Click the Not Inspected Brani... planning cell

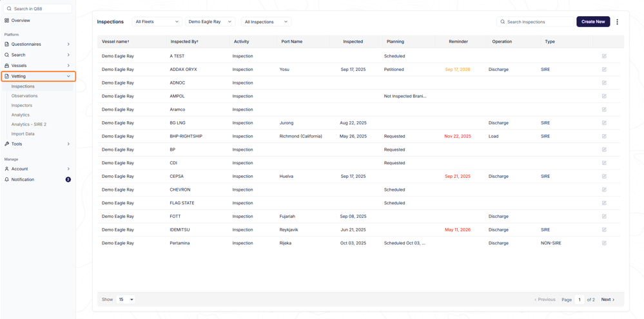click(405, 96)
